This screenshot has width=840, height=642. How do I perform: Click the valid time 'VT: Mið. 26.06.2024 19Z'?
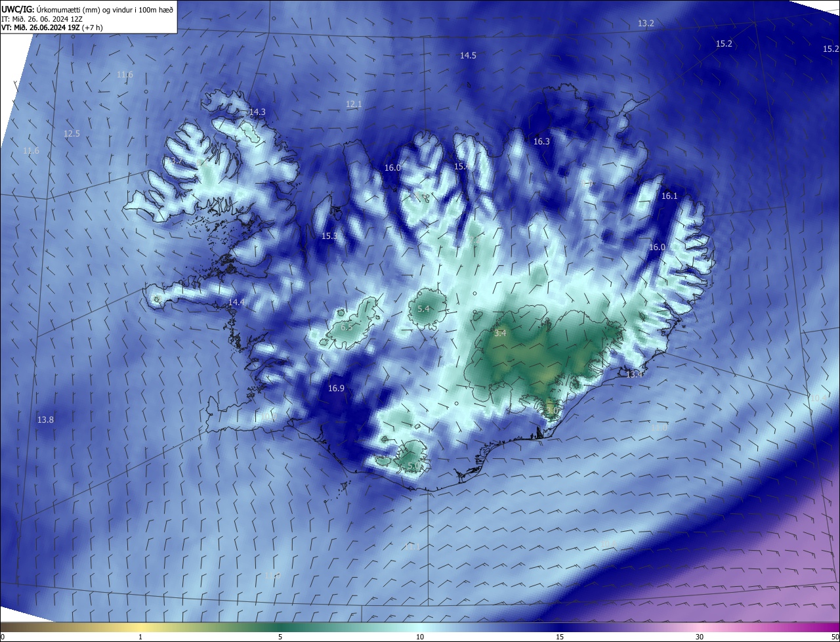(x=41, y=28)
